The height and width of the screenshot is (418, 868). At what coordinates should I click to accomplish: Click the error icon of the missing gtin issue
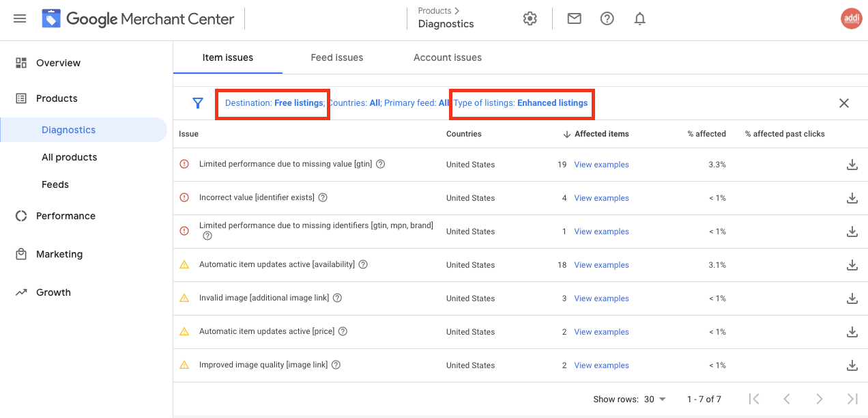[x=184, y=164]
